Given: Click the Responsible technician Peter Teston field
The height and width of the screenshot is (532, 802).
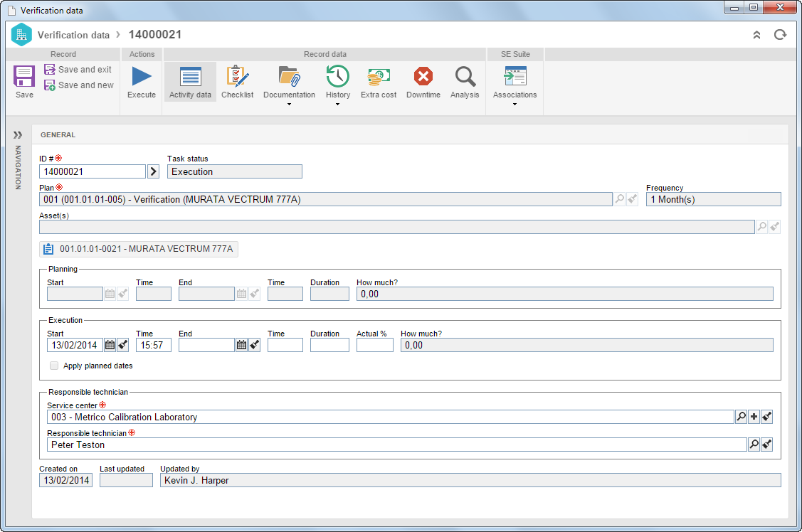Looking at the screenshot, I should (397, 445).
